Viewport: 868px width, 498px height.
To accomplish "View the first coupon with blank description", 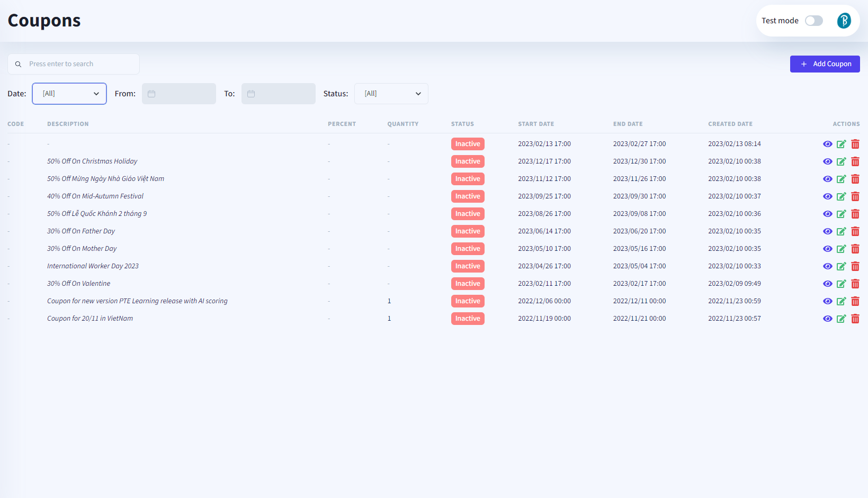I will pos(827,144).
